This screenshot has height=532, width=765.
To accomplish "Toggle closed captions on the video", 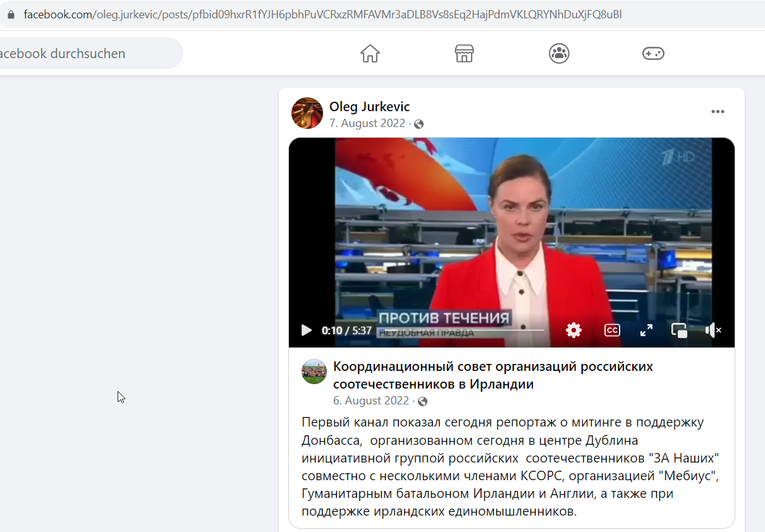I will [612, 330].
